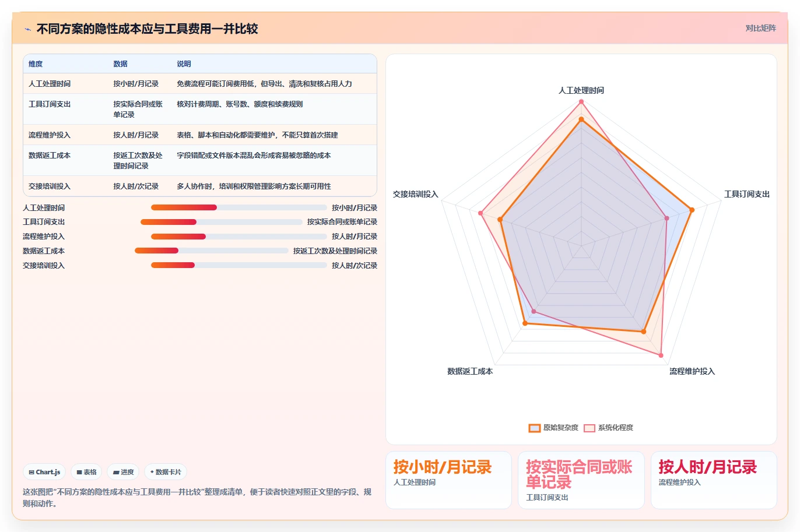Click the radar axis label 交接培训投入
This screenshot has width=800, height=532.
click(x=415, y=194)
